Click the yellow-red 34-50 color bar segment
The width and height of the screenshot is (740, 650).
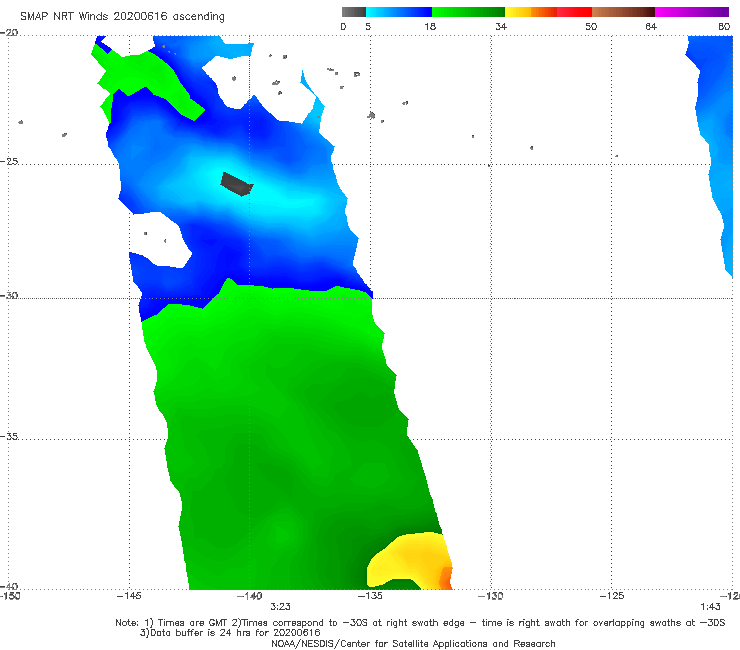548,12
